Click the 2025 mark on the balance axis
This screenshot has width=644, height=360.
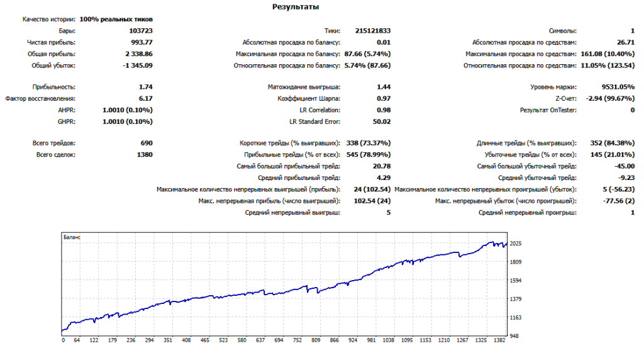click(516, 244)
